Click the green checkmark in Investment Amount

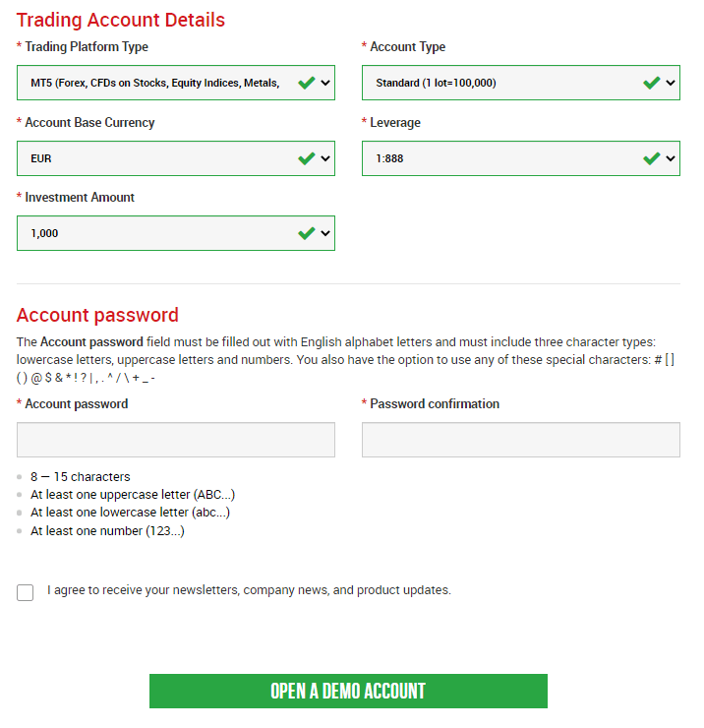click(307, 233)
